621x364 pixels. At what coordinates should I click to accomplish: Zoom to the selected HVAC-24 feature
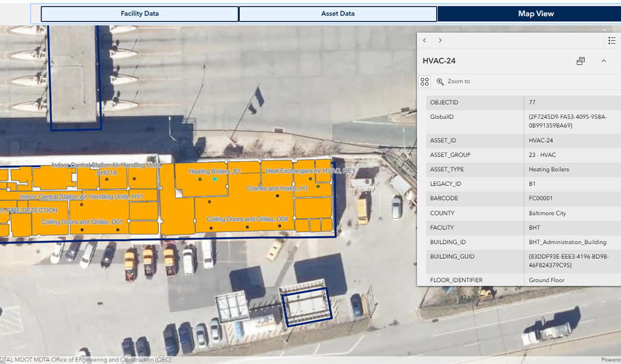click(x=453, y=81)
